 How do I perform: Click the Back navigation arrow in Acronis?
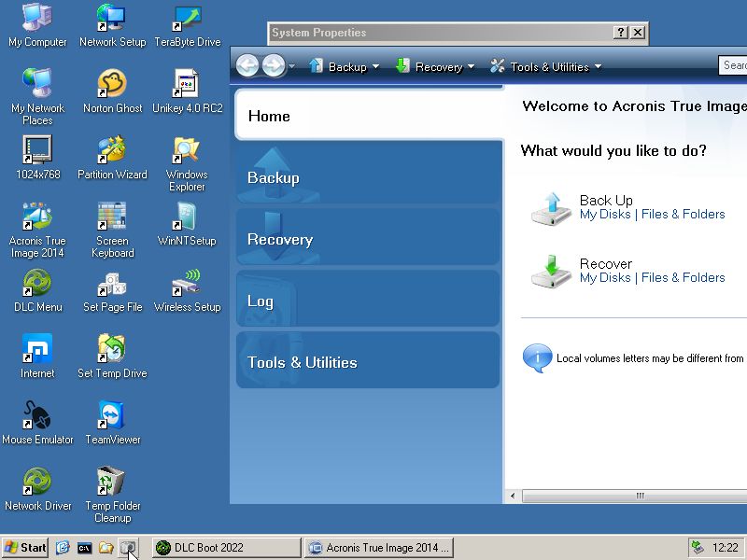point(247,65)
